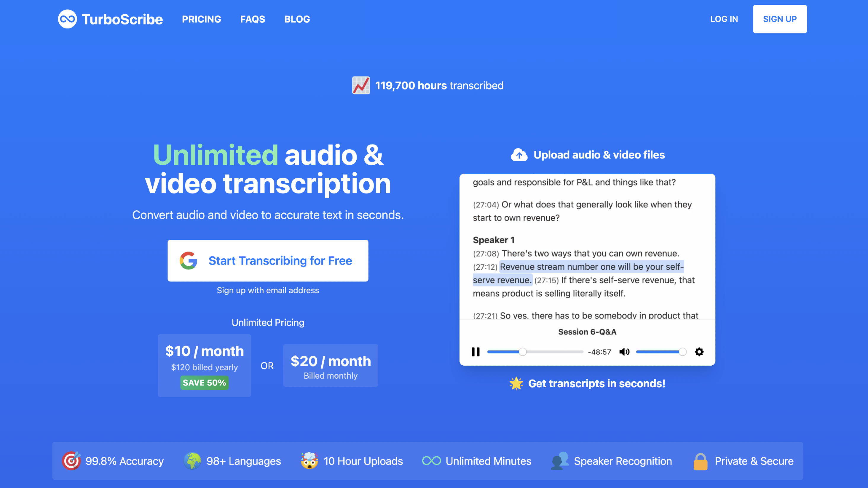Viewport: 868px width, 488px height.
Task: Click the upload cloud icon
Action: point(519,155)
